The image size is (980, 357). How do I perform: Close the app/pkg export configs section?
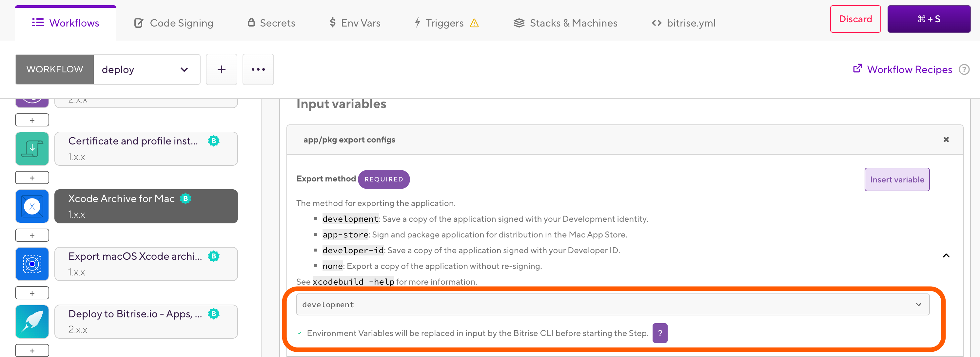pos(946,140)
